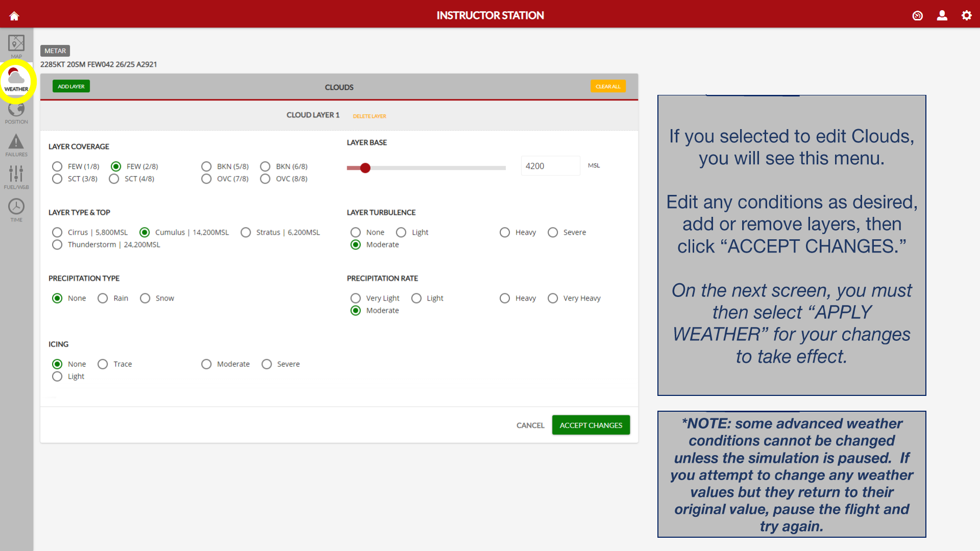Click the layer base altitude field
This screenshot has height=551, width=980.
[x=550, y=166]
